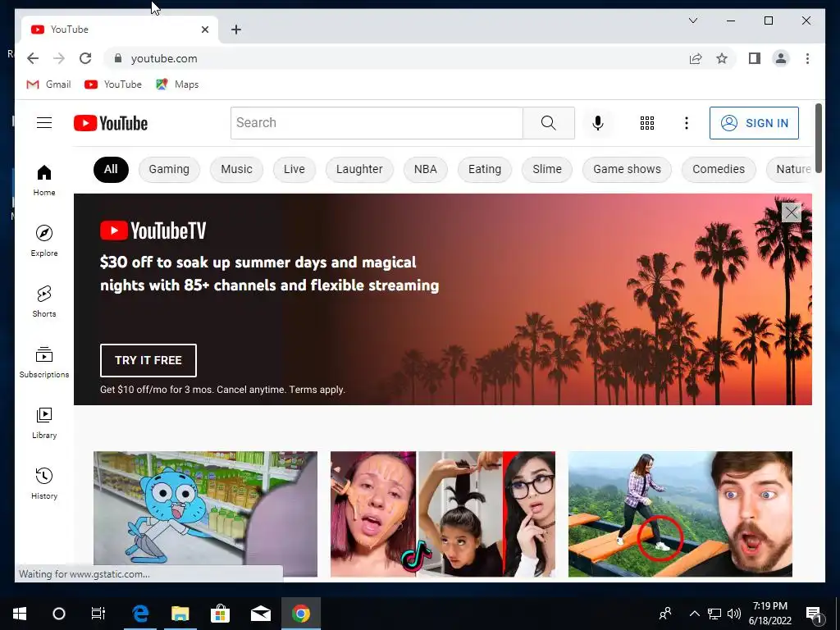Open Chrome three-dot menu

coord(807,58)
